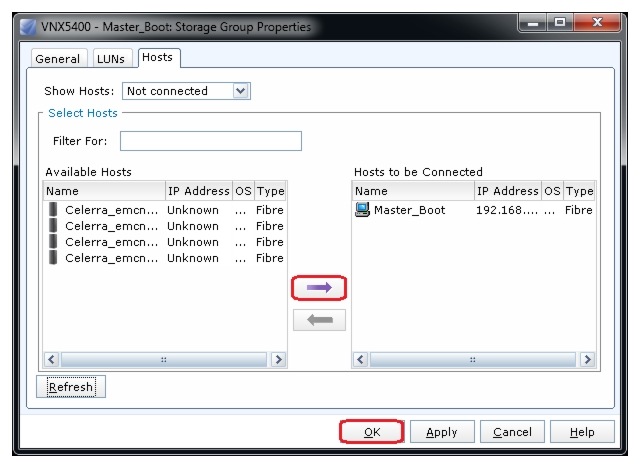This screenshot has height=469, width=641.
Task: Click Hosts to be Connected scrollbar left arrow
Action: [x=361, y=360]
